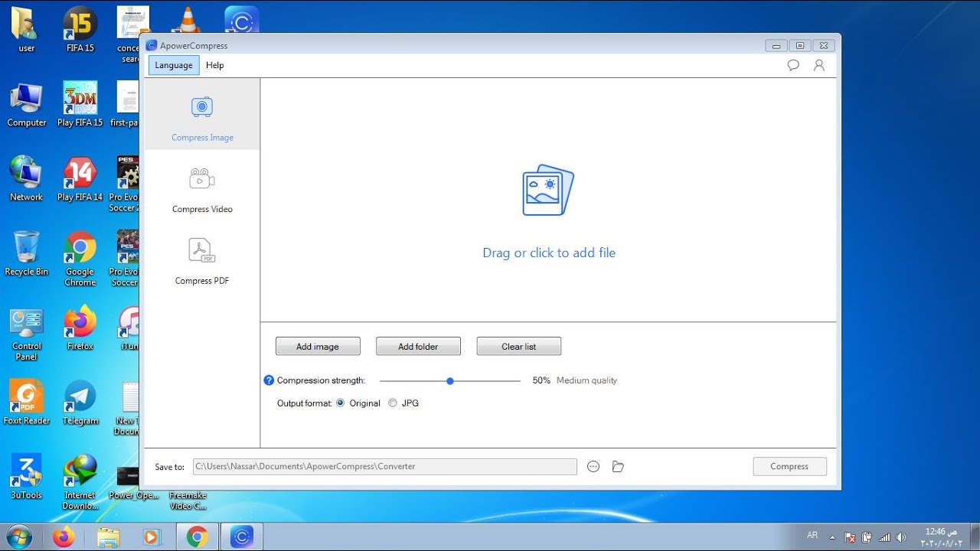980x551 pixels.
Task: Select the Google Chrome desktop icon
Action: click(80, 259)
